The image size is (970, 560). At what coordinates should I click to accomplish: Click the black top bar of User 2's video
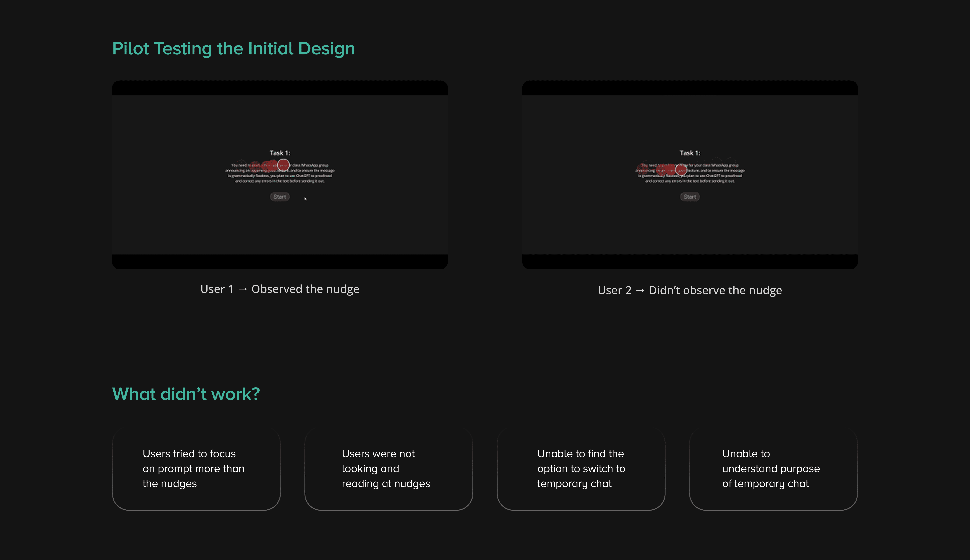point(690,88)
